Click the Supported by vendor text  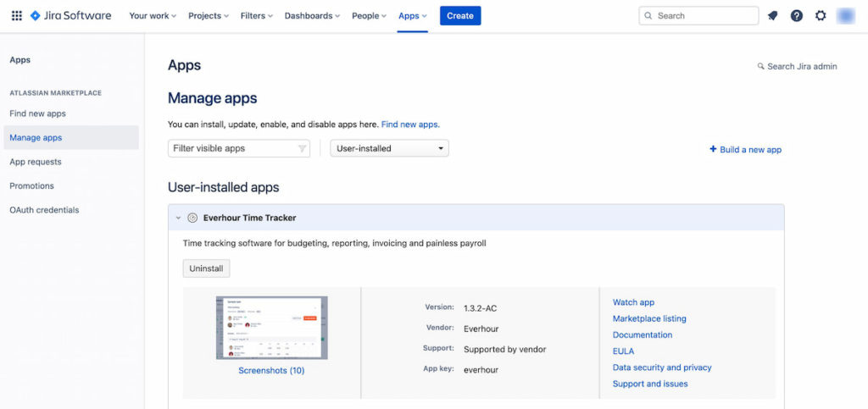tap(505, 350)
